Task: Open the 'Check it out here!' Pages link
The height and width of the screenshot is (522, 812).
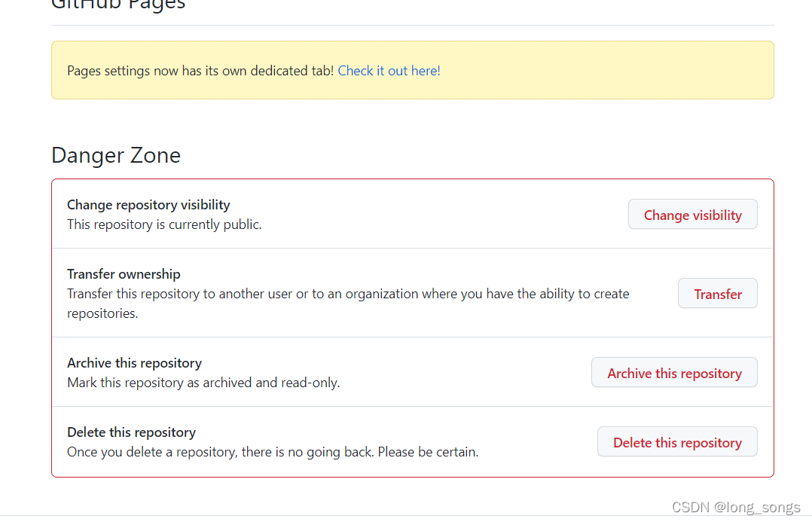Action: pyautogui.click(x=389, y=71)
